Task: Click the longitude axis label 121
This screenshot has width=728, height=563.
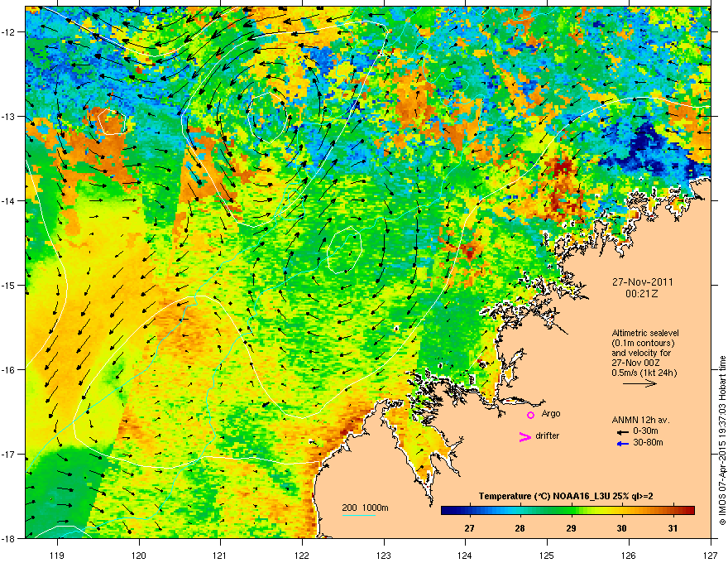Action: [x=220, y=555]
